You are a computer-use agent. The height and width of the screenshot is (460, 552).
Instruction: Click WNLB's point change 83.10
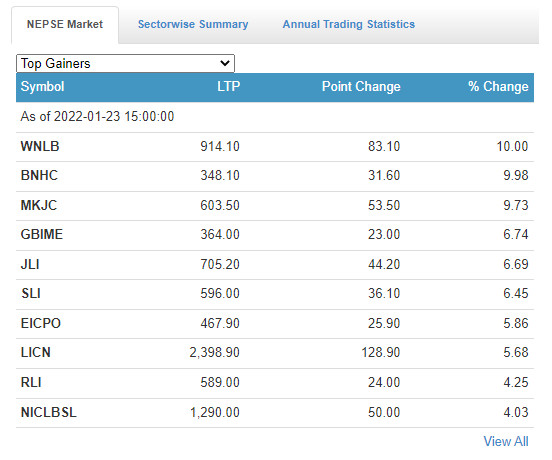pyautogui.click(x=384, y=146)
